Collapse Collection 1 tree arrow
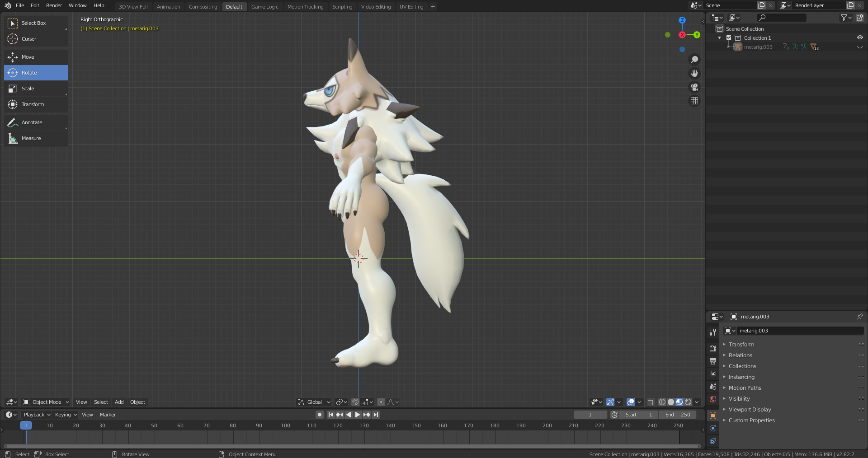868x458 pixels. (x=720, y=38)
